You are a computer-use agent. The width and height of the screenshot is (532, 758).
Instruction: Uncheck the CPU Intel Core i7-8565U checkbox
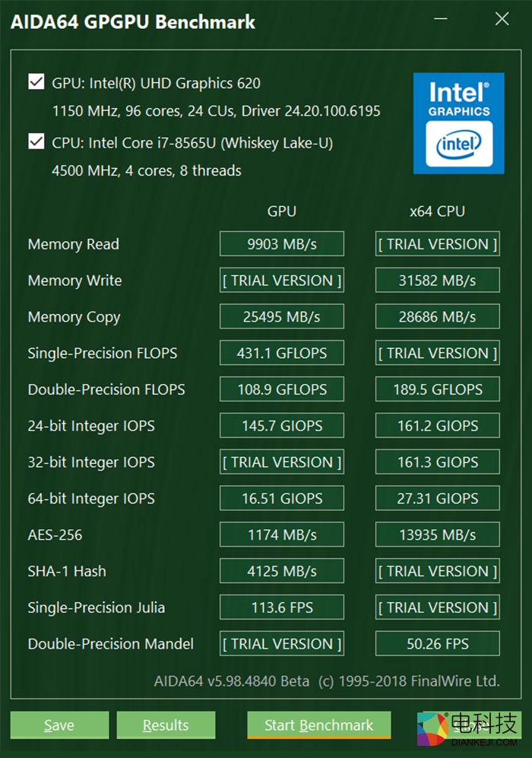(x=36, y=141)
